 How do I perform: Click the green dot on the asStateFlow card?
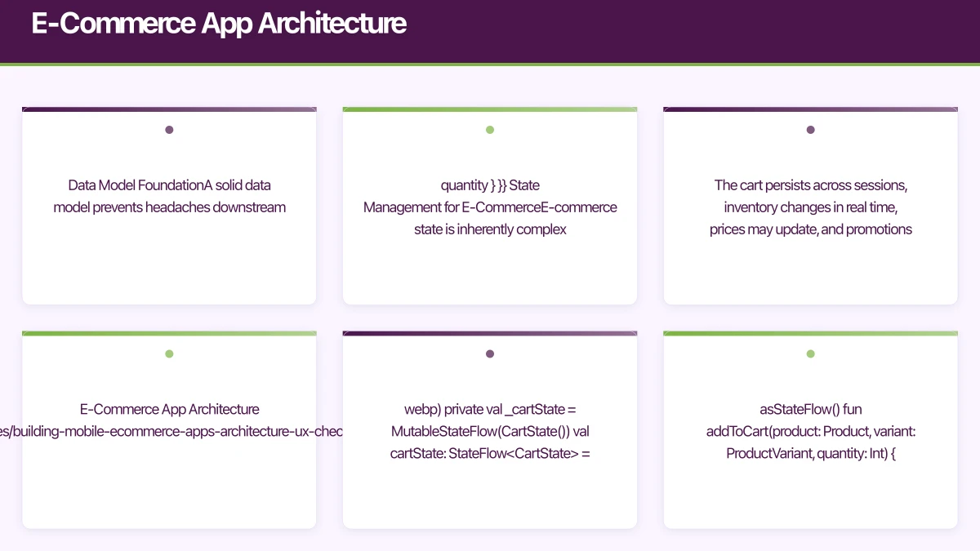pos(810,353)
